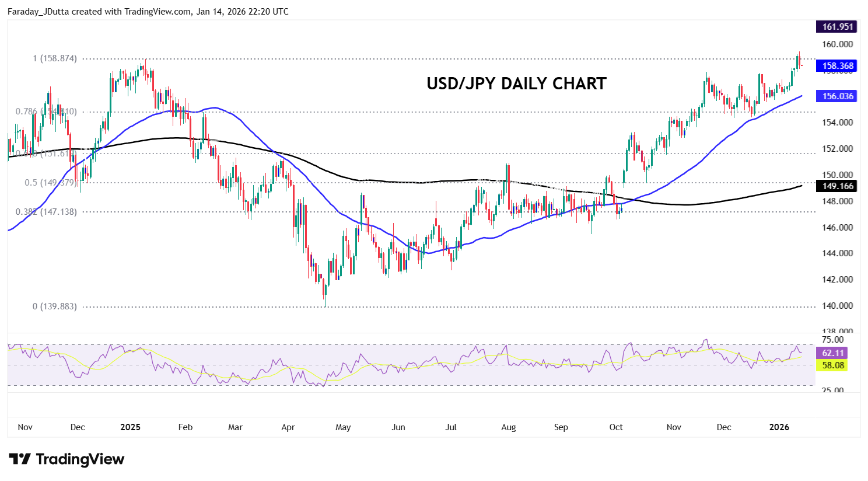Viewport: 868px width, 481px height.
Task: Click the attribution text at top
Action: coord(148,12)
